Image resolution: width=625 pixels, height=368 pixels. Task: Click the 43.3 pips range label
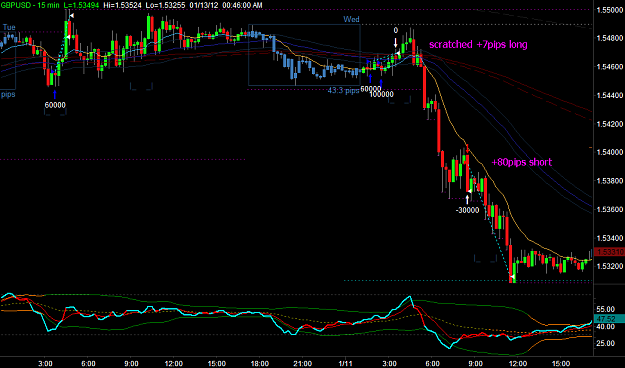pyautogui.click(x=343, y=91)
